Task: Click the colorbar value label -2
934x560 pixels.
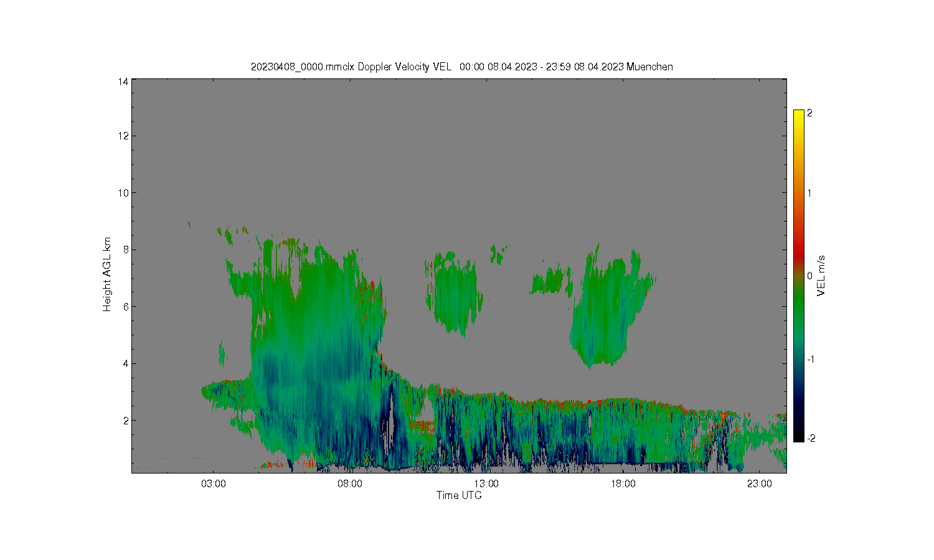Action: [x=811, y=439]
